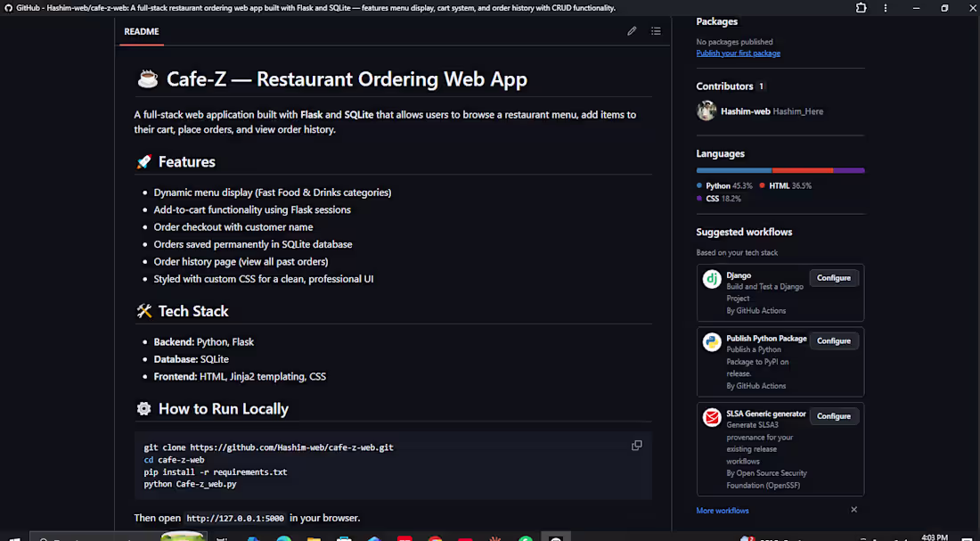Click the pencil icon to edit README
Screen dimensions: 980x541
(x=632, y=30)
